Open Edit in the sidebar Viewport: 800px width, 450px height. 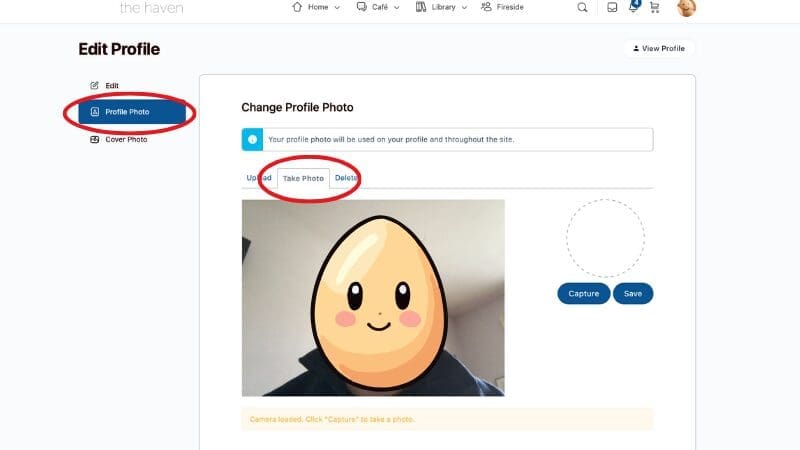tap(111, 85)
